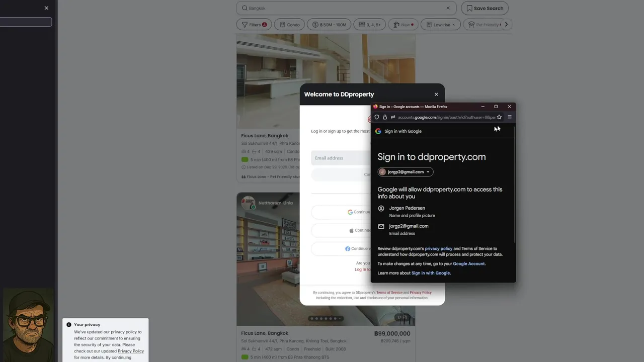Click the Continue with Google button
This screenshot has width=644, height=362.
pyautogui.click(x=341, y=212)
